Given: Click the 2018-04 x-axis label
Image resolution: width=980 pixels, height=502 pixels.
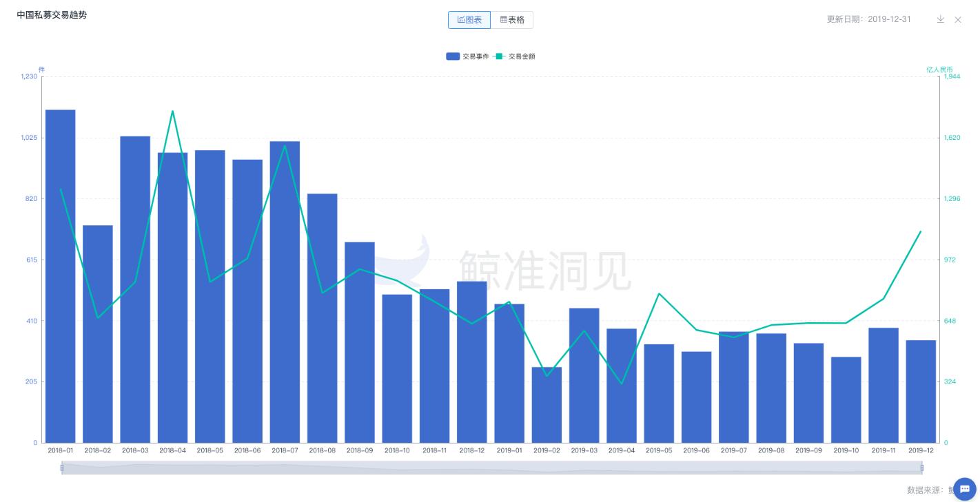Looking at the screenshot, I should 172,450.
